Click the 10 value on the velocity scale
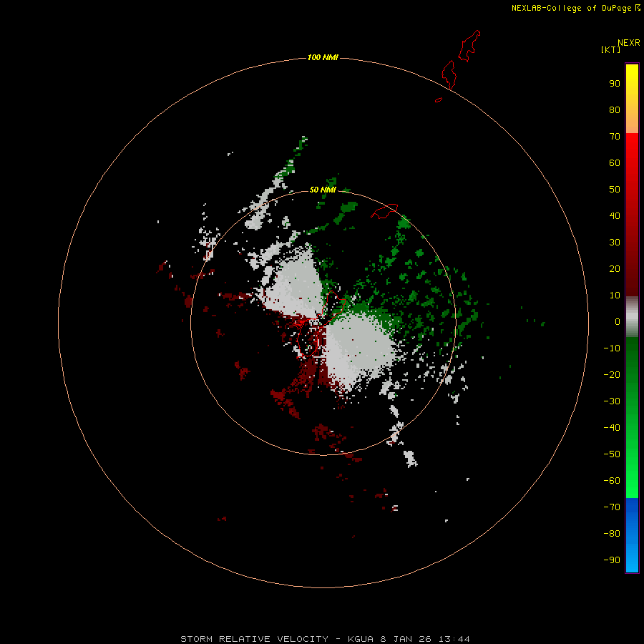This screenshot has height=644, width=644. pos(615,296)
